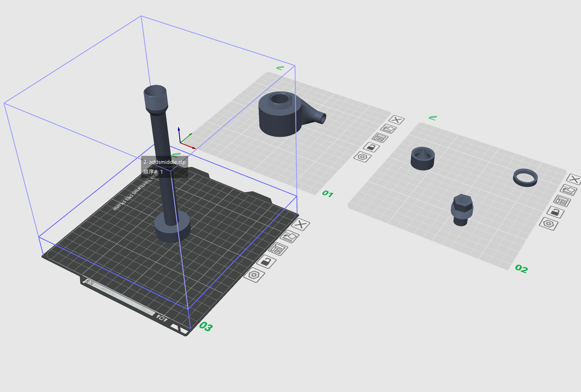Arrange objects on plate 03

(278, 249)
